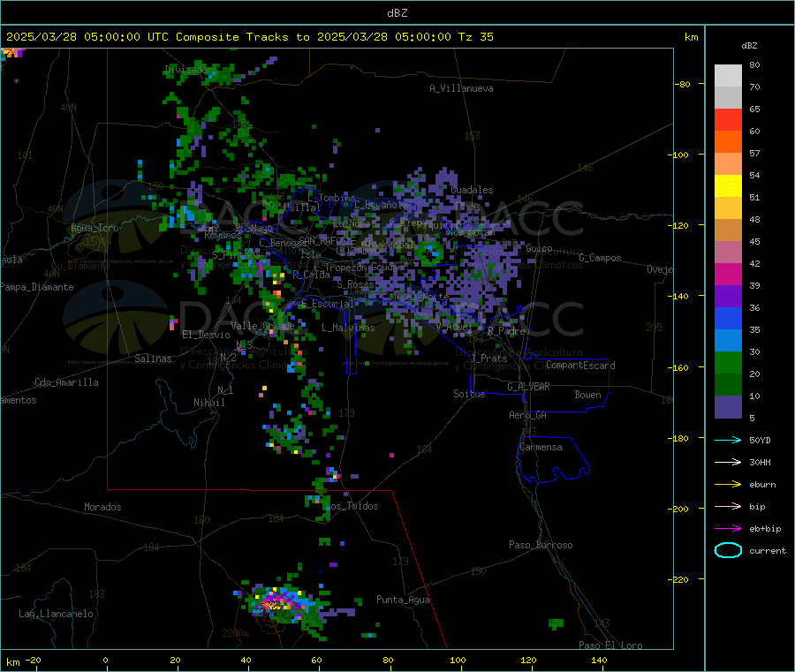The height and width of the screenshot is (672, 795).
Task: Click the 'Punta_Agua' map label
Action: point(403,600)
